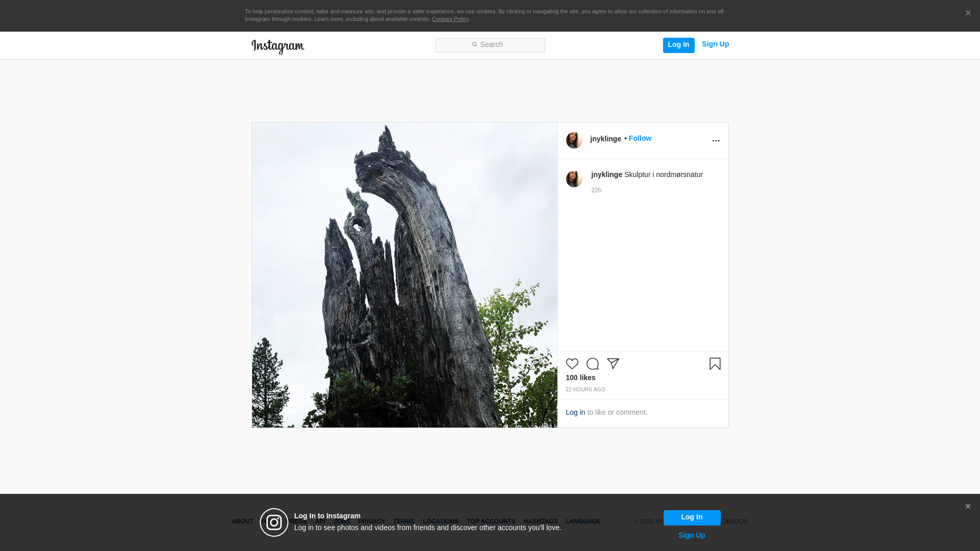Close the bottom Log In banner
The height and width of the screenshot is (551, 980).
click(x=967, y=507)
